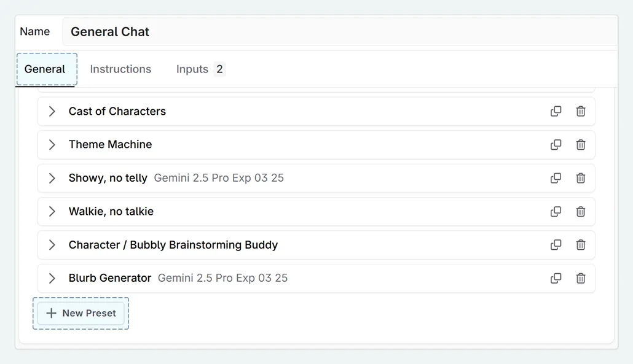Screen dimensions: 633x364
Task: Trash the Showy, no telly preset
Action: coord(581,178)
